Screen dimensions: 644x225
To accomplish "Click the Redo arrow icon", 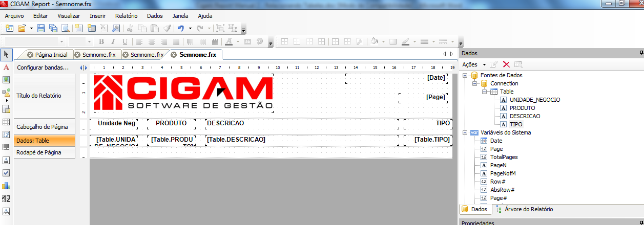I will [x=200, y=28].
